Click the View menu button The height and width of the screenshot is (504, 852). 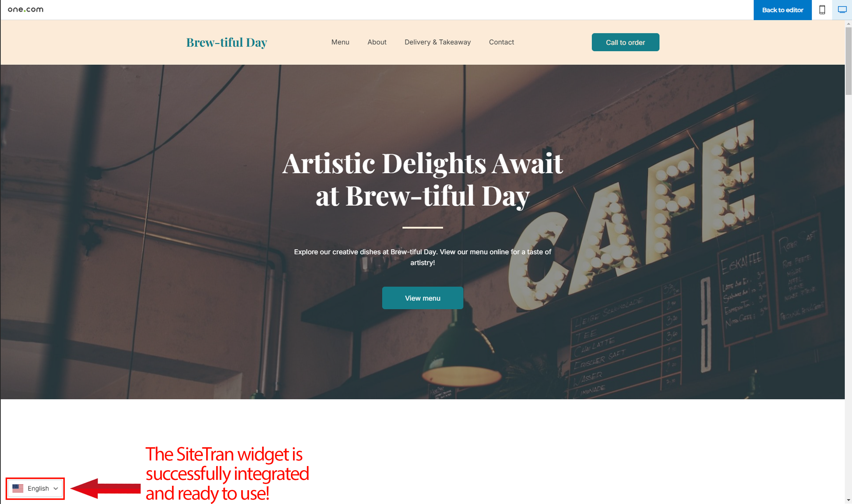422,297
